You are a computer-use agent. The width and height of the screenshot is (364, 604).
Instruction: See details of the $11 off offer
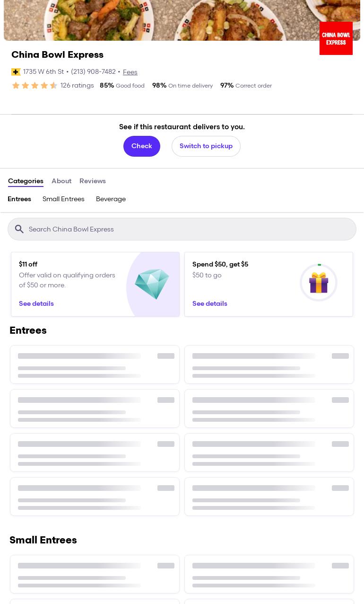coord(36,304)
